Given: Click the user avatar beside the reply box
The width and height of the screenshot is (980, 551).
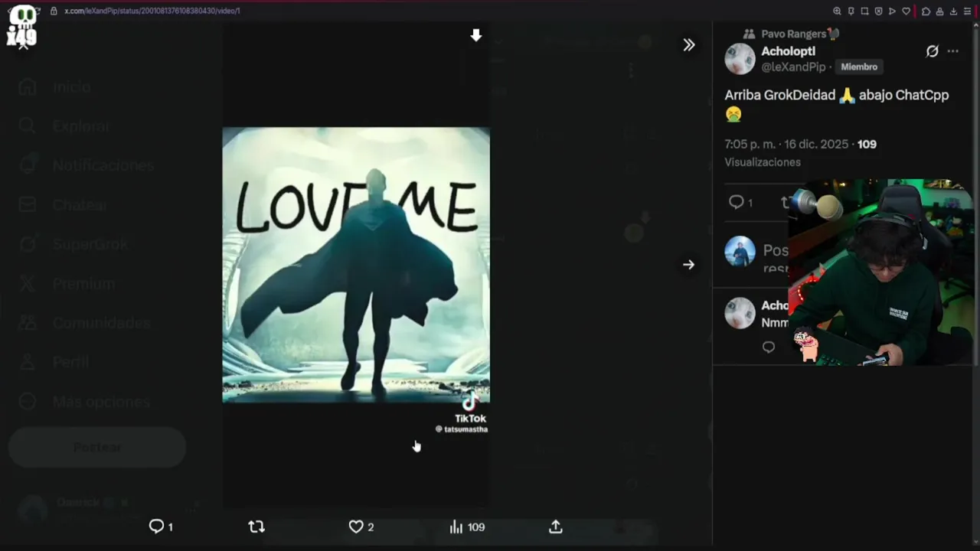Looking at the screenshot, I should [740, 251].
